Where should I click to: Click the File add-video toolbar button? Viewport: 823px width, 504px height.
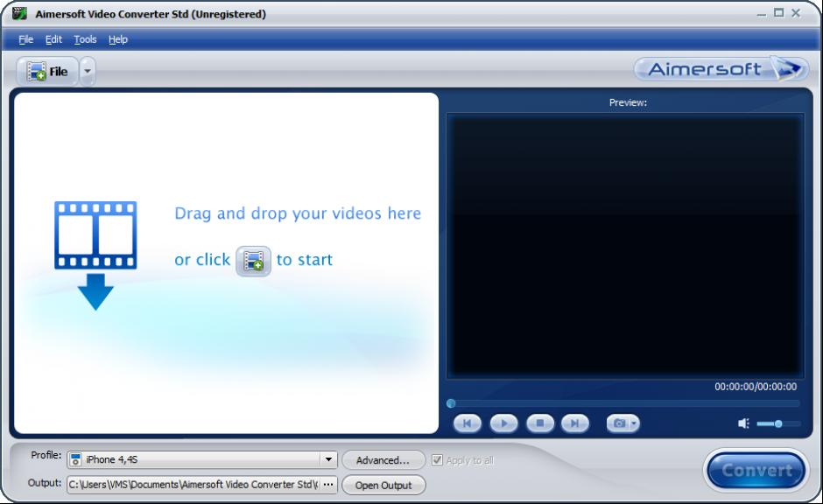click(x=47, y=72)
